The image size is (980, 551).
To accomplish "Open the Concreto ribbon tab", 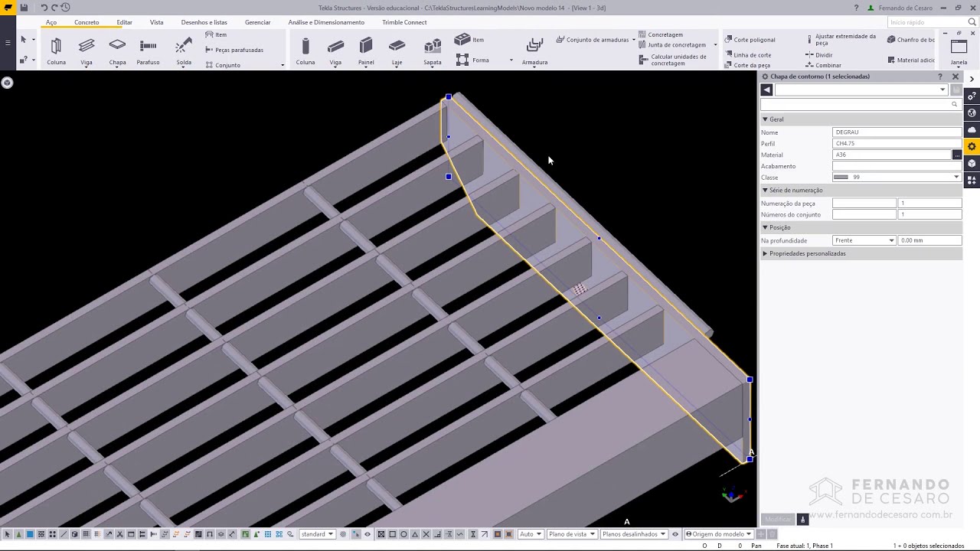I will coord(87,22).
